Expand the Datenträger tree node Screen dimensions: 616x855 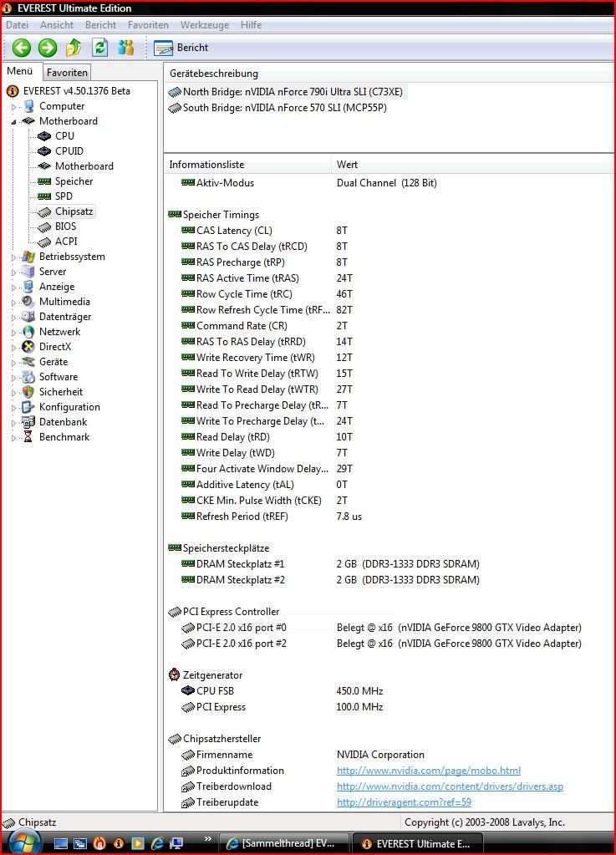(x=14, y=317)
